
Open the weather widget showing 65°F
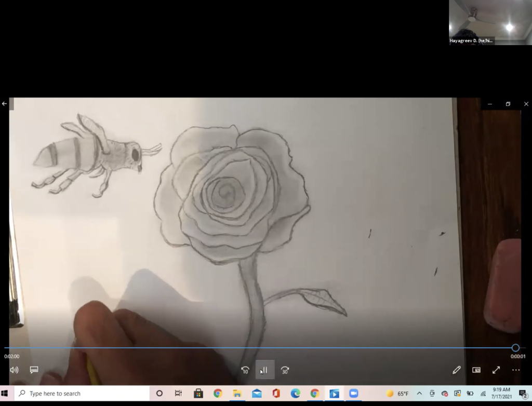[397, 394]
